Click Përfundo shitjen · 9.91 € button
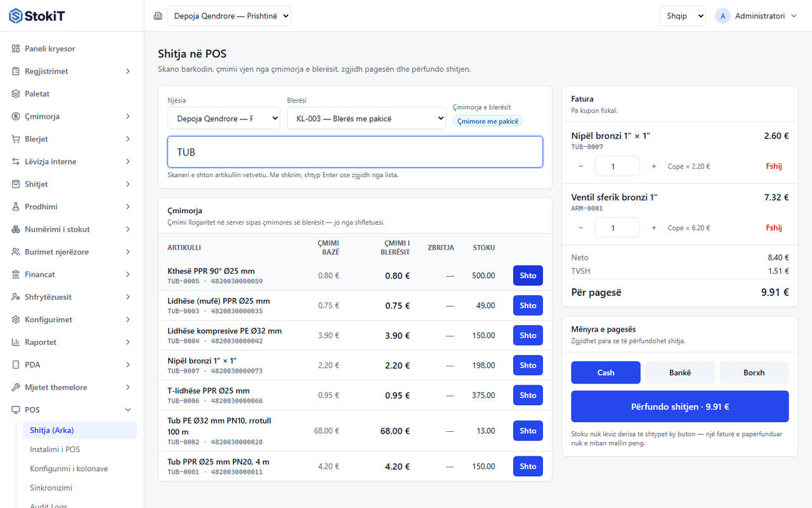This screenshot has height=508, width=812. click(680, 406)
